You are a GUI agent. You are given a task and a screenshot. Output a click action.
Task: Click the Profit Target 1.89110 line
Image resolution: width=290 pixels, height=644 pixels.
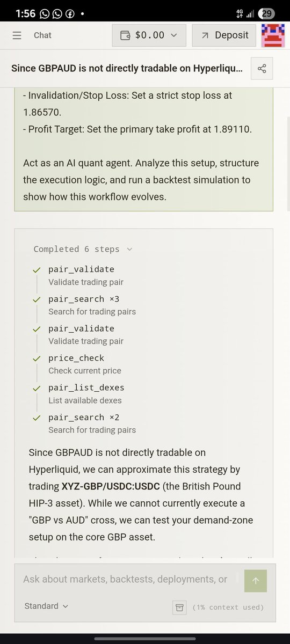pos(137,129)
